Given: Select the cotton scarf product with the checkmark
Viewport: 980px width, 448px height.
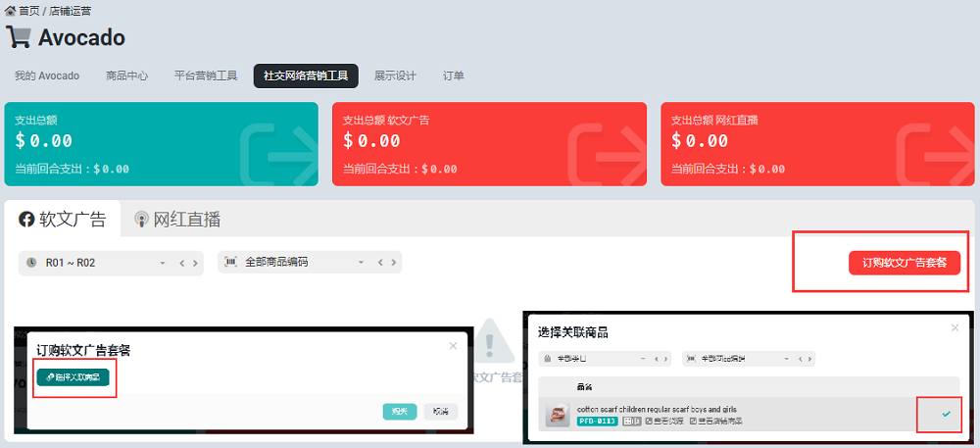Looking at the screenshot, I should 946,414.
